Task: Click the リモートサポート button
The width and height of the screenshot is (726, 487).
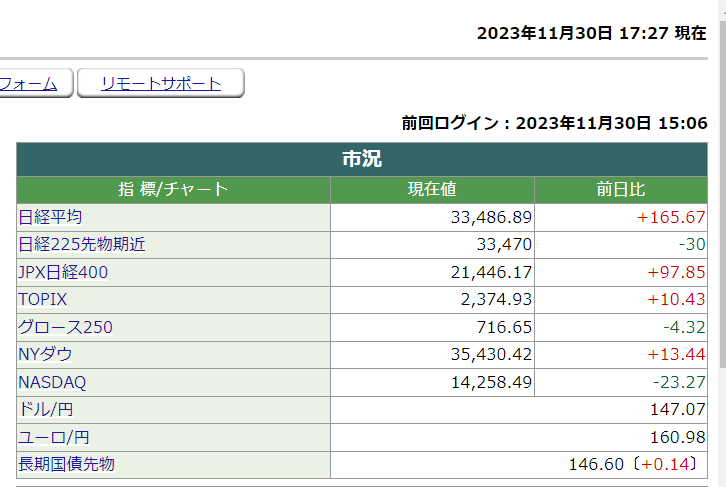Action: [160, 84]
